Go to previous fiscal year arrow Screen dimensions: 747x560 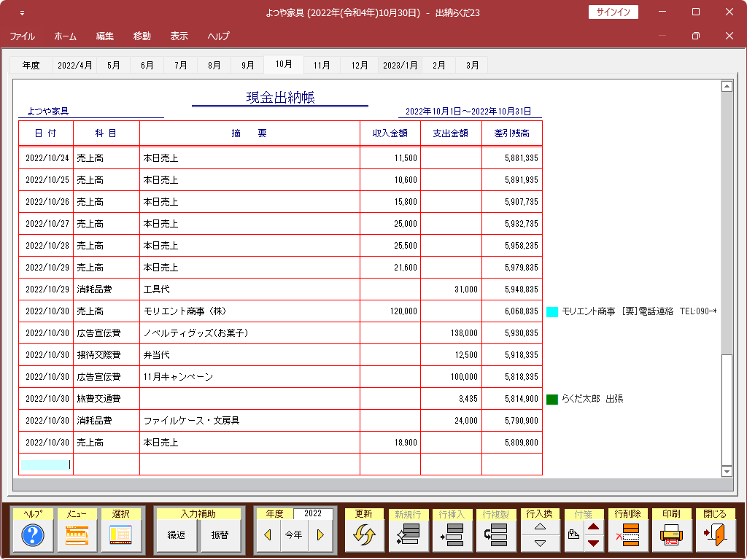coord(268,535)
